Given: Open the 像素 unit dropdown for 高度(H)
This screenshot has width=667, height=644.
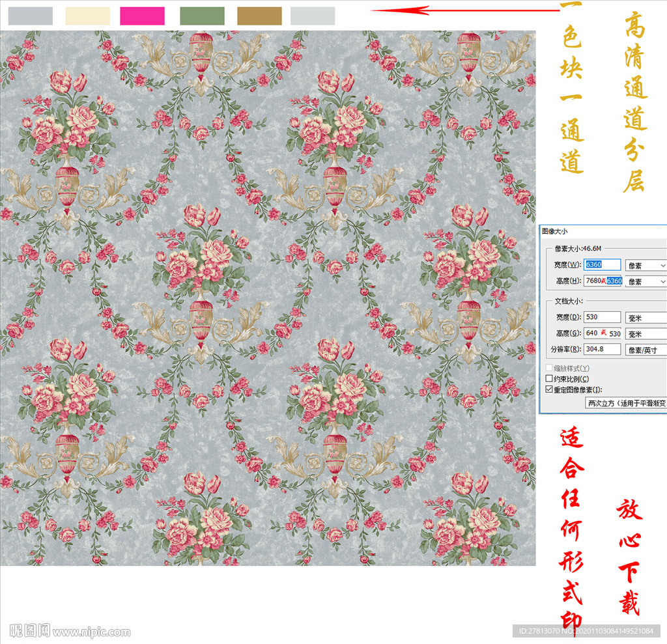Looking at the screenshot, I should click(x=646, y=282).
